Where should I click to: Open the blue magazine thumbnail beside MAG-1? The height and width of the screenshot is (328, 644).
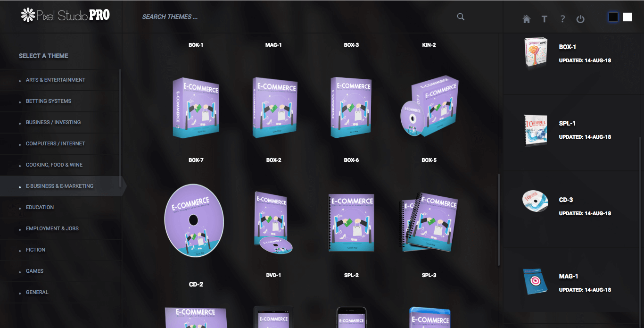pyautogui.click(x=535, y=282)
